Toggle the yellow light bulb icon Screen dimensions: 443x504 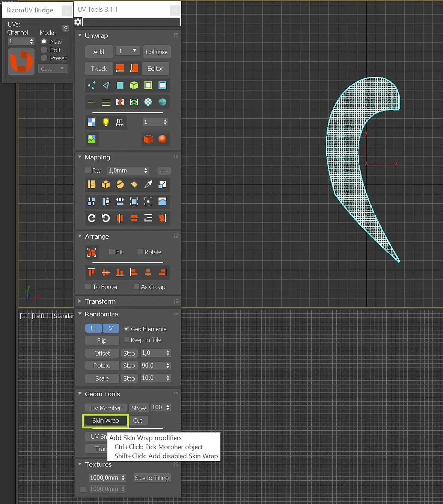point(106,122)
